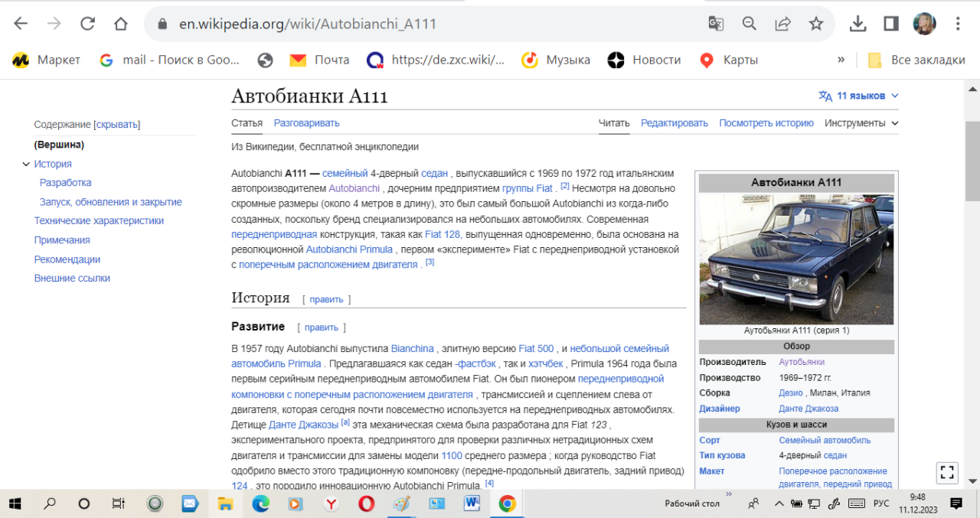Viewport: 980px width, 518px height.
Task: Switch to the Статья tab
Action: tap(247, 122)
